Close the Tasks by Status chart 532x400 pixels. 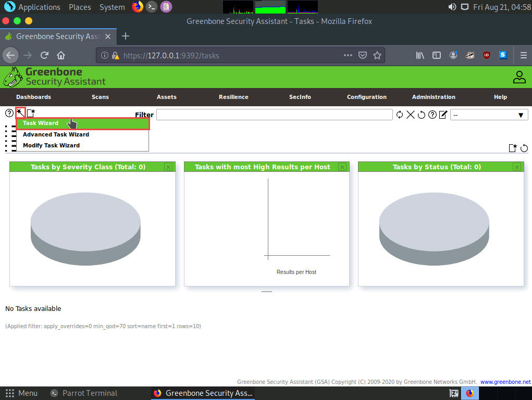[x=517, y=167]
